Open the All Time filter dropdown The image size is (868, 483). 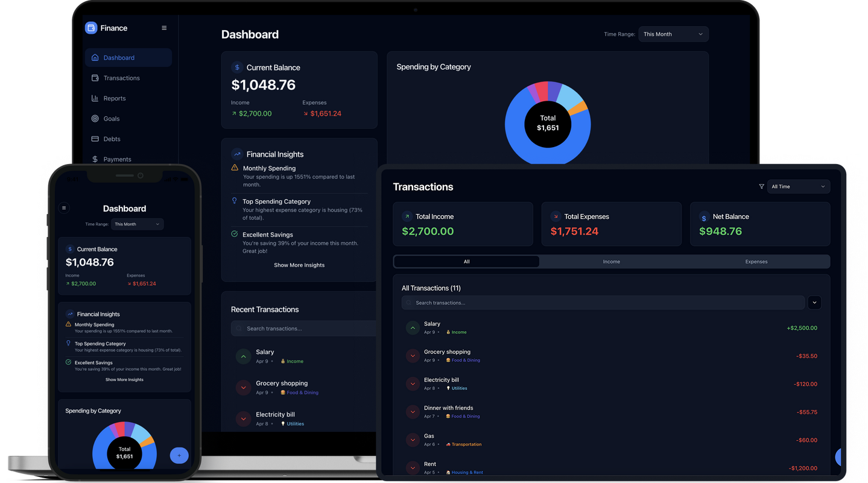coord(798,187)
